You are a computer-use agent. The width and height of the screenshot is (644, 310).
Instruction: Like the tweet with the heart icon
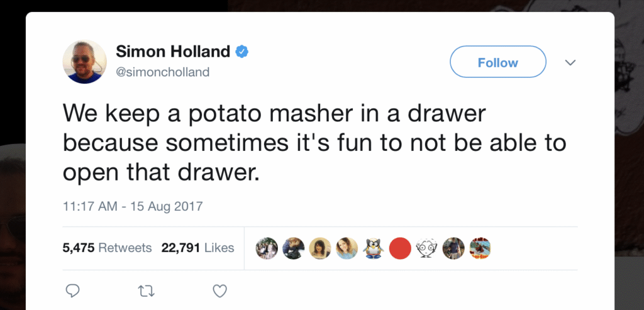pyautogui.click(x=219, y=291)
